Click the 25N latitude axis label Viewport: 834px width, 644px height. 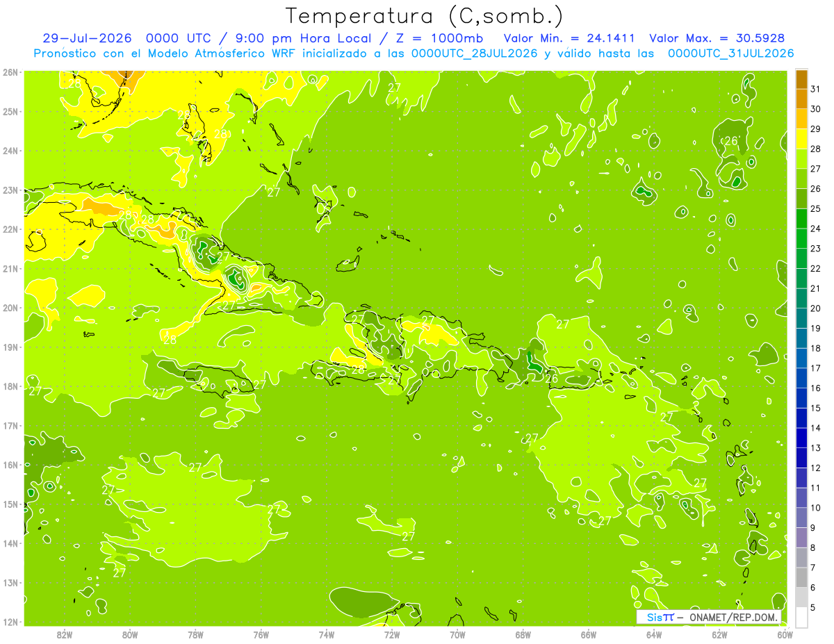coord(10,111)
